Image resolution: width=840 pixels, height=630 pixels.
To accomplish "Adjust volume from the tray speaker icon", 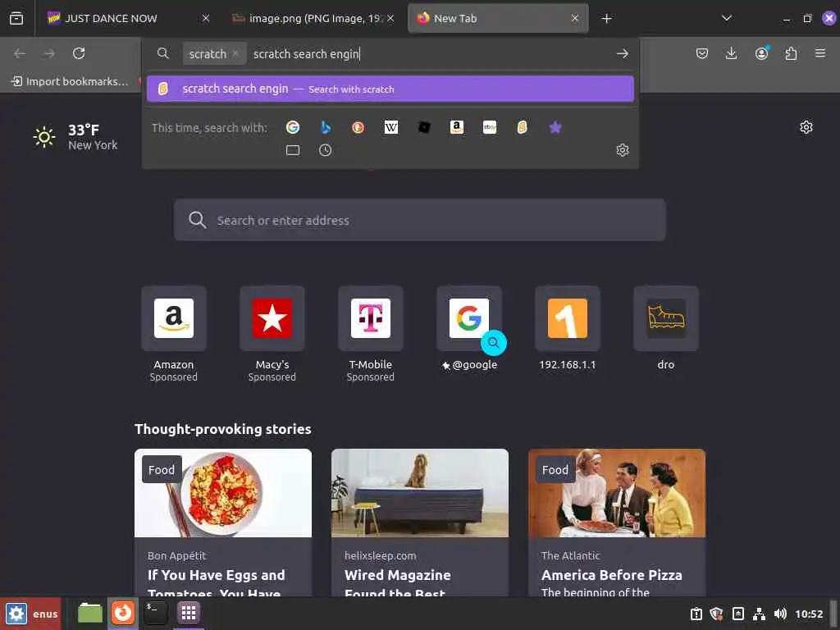I will click(x=780, y=614).
